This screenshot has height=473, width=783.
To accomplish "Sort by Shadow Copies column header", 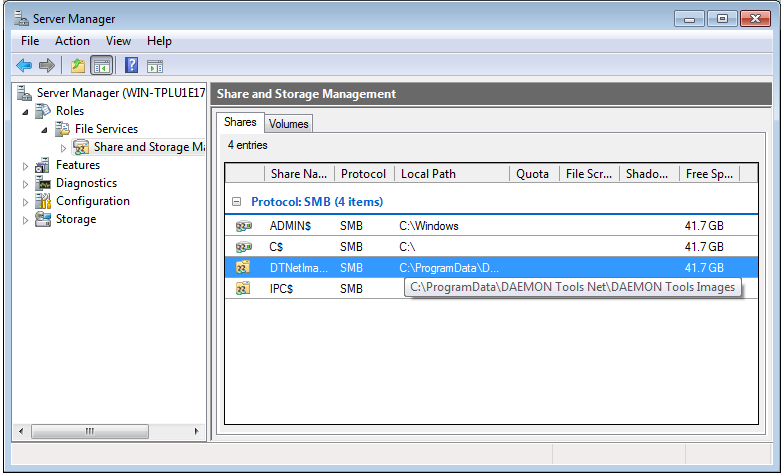I will click(x=649, y=174).
